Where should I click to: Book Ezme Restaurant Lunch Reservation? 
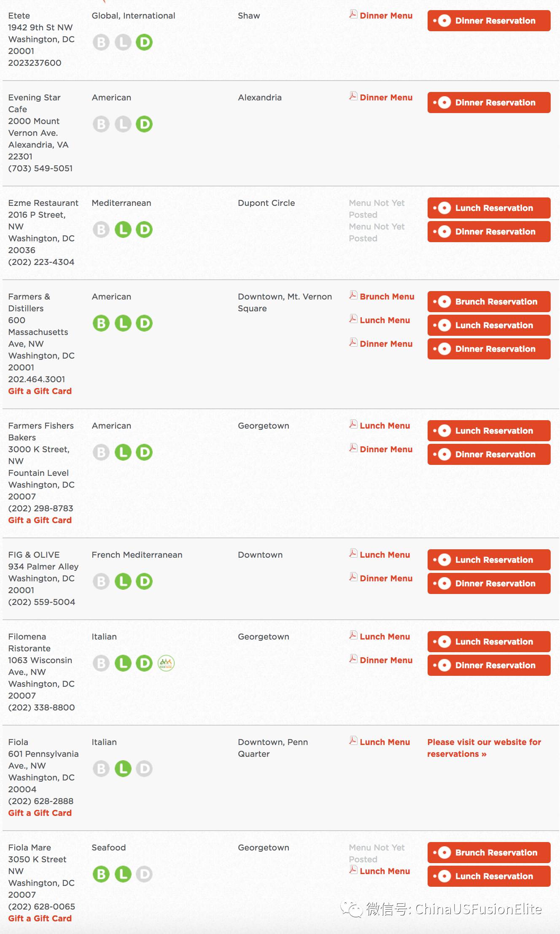pyautogui.click(x=489, y=208)
